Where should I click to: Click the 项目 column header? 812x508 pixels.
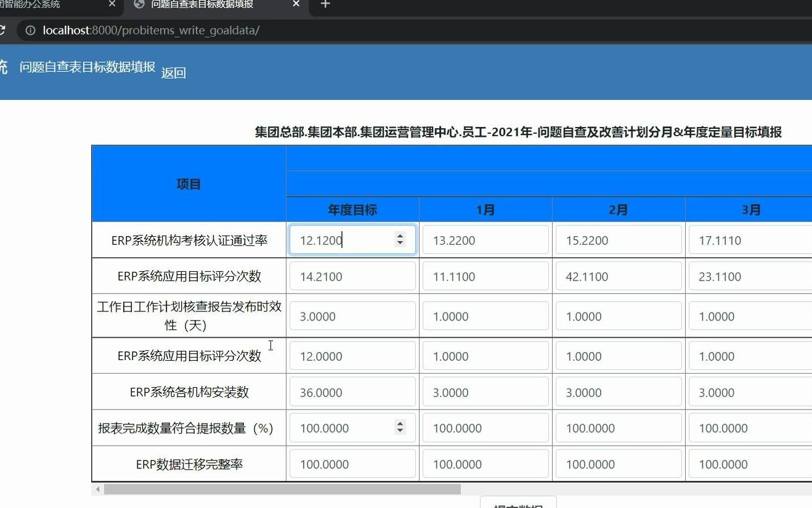189,184
